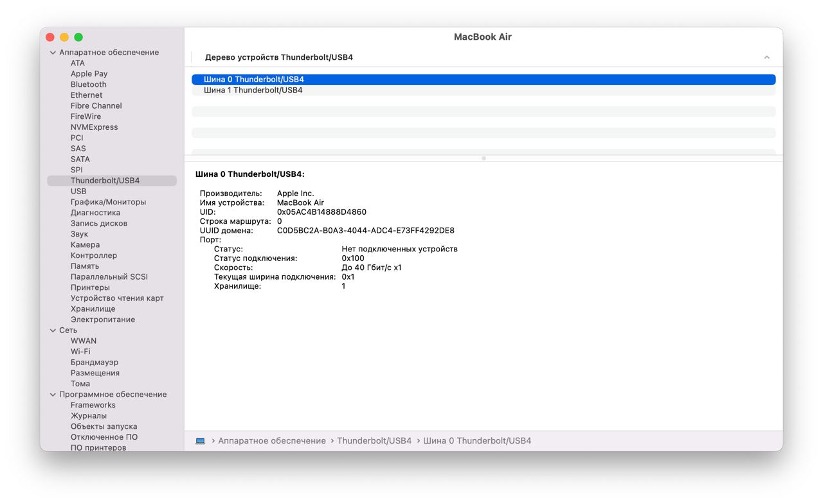The image size is (823, 504).
Task: Minimize the window with yellow button
Action: 64,37
